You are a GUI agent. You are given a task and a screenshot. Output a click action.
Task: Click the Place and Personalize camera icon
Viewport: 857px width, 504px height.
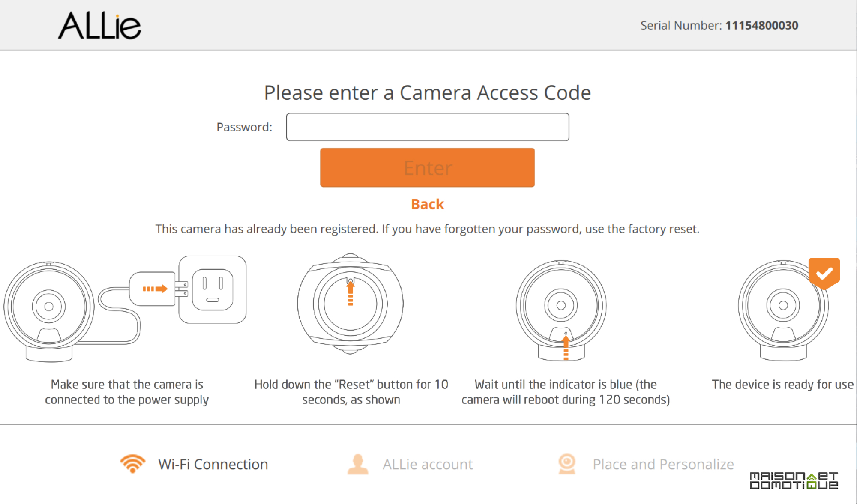(x=567, y=464)
